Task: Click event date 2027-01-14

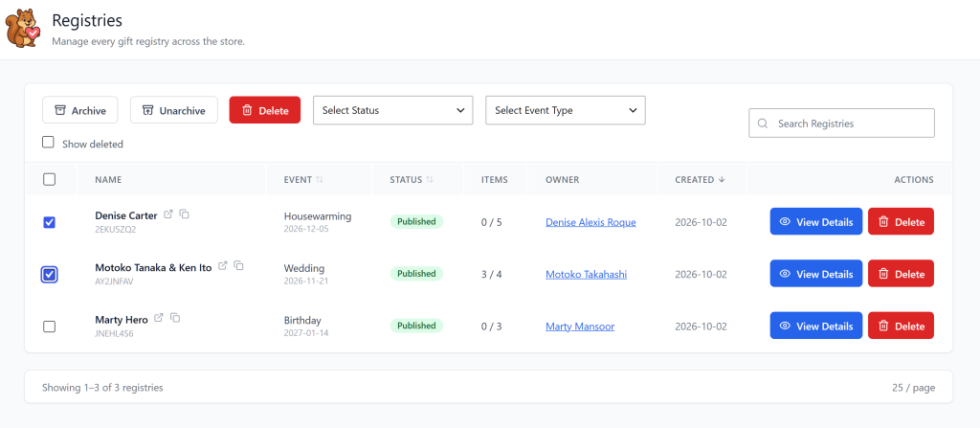Action: (x=306, y=333)
